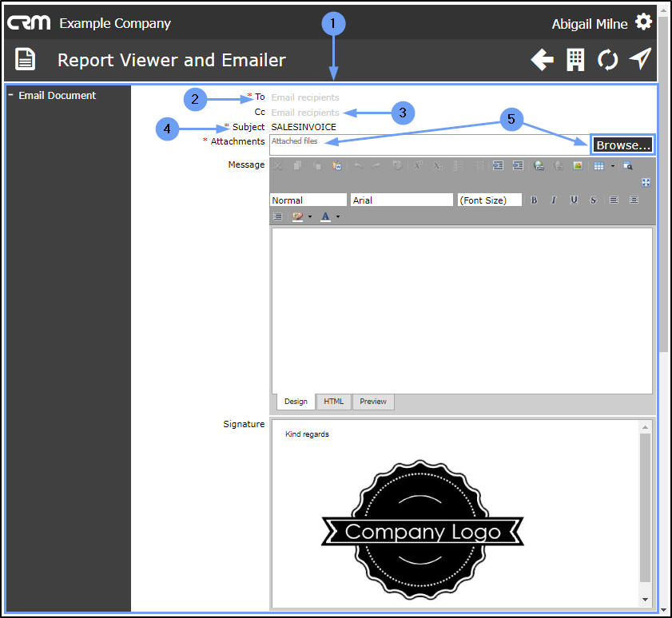672x618 pixels.
Task: Click the back arrow icon in header
Action: [x=542, y=60]
